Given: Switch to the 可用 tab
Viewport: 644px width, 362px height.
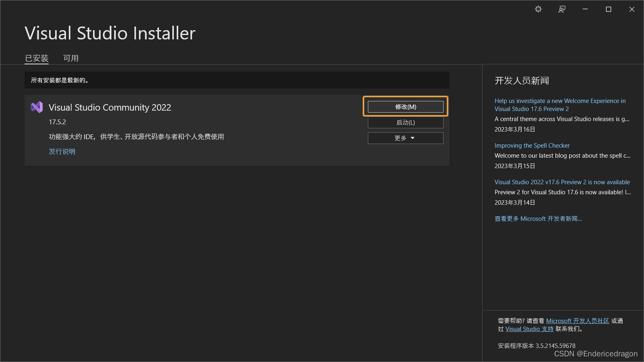Looking at the screenshot, I should [x=71, y=58].
